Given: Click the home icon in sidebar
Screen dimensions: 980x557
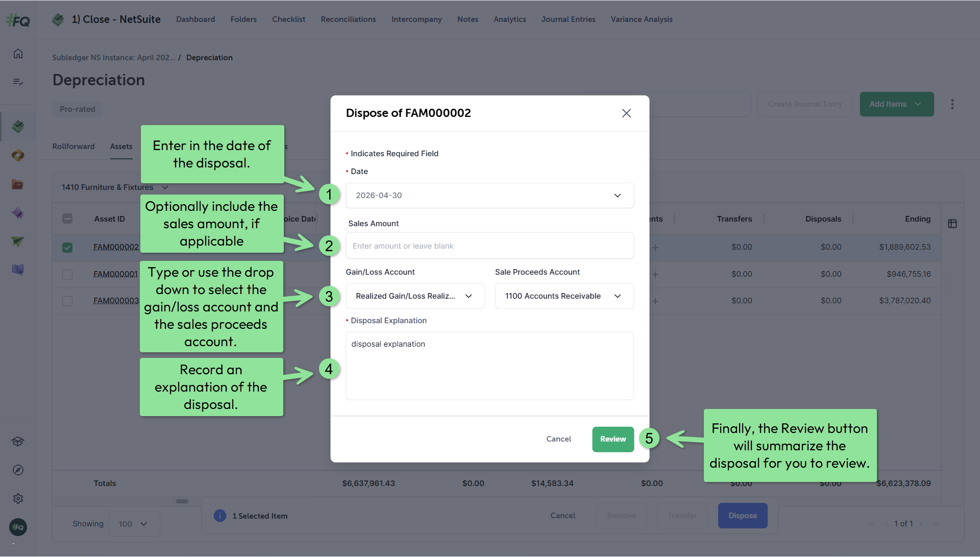Looking at the screenshot, I should tap(18, 54).
